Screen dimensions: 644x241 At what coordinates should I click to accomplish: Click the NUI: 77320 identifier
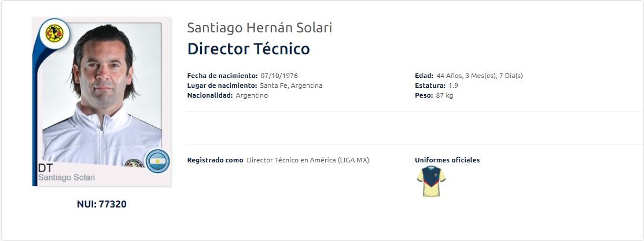point(102,204)
